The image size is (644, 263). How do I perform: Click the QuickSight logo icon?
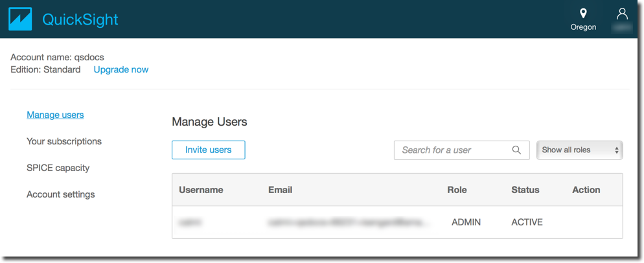pos(20,19)
